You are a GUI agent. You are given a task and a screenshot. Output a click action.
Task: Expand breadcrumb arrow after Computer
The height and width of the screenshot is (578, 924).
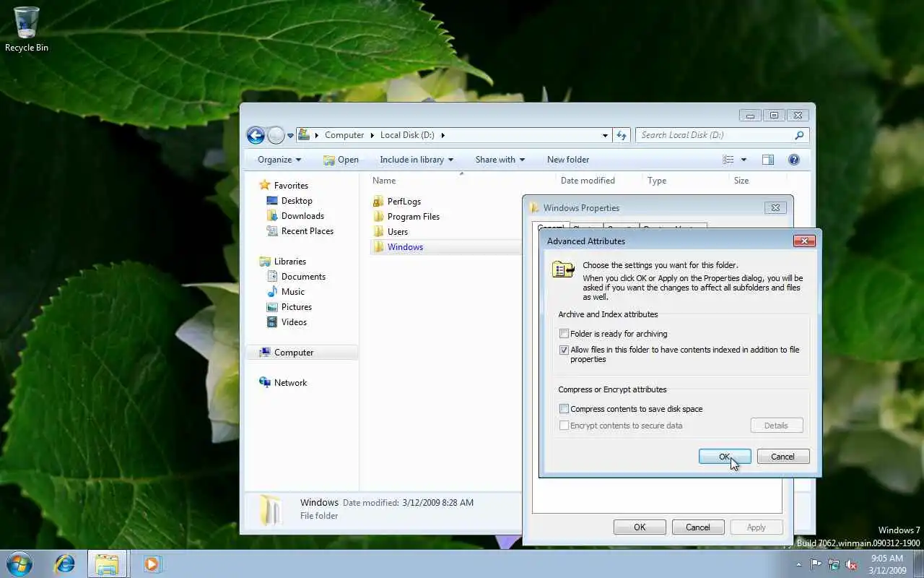(x=372, y=135)
